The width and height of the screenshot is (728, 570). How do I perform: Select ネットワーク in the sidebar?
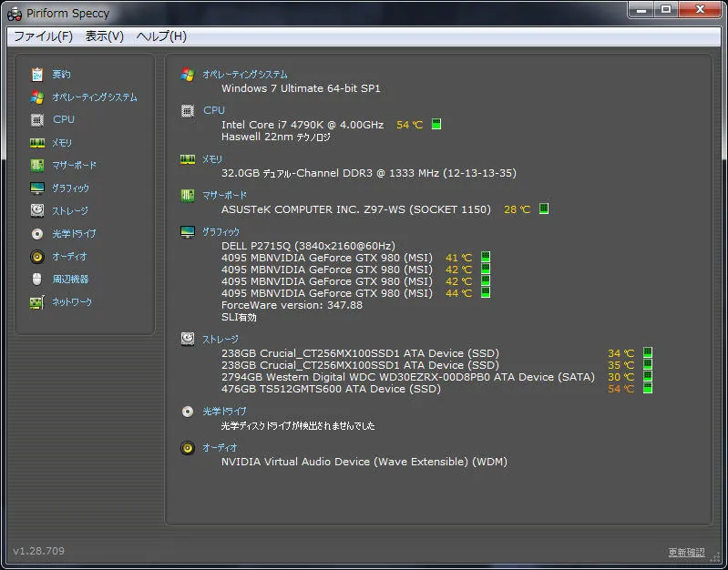(71, 301)
